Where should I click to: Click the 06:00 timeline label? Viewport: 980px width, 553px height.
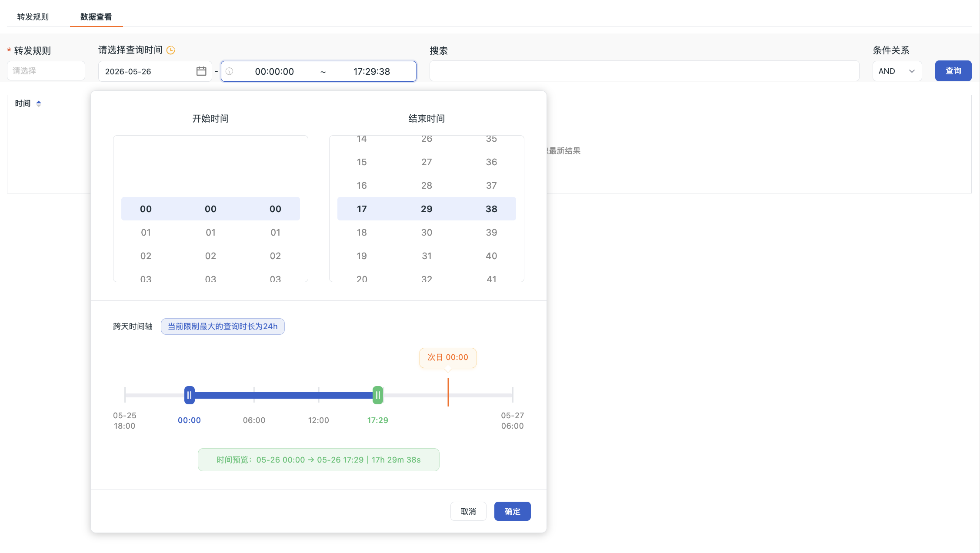pos(254,420)
